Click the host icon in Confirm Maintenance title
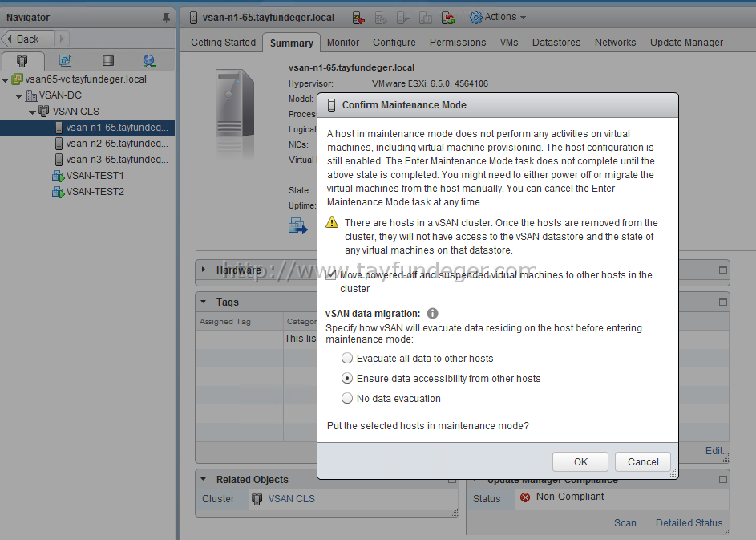756x540 pixels. pos(332,105)
